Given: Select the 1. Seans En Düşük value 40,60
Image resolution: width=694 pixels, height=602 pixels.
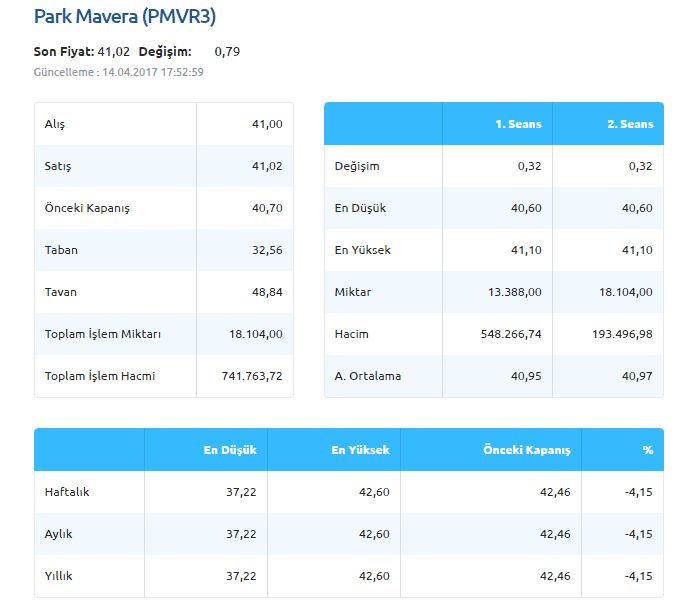Looking at the screenshot, I should 526,208.
